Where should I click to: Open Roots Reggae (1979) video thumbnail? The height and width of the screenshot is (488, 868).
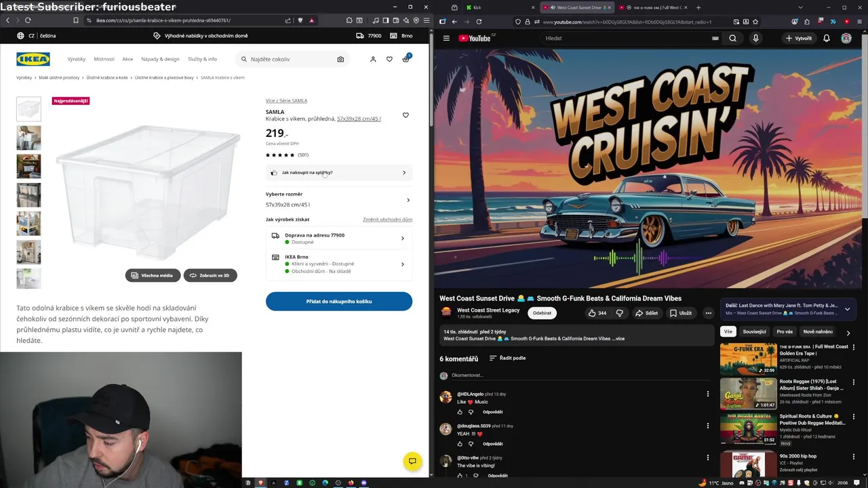click(x=749, y=394)
